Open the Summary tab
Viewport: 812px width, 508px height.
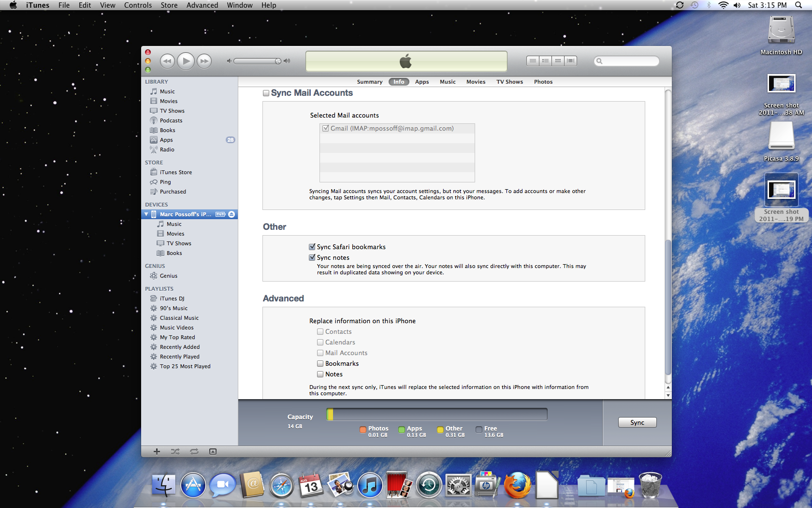pos(370,82)
